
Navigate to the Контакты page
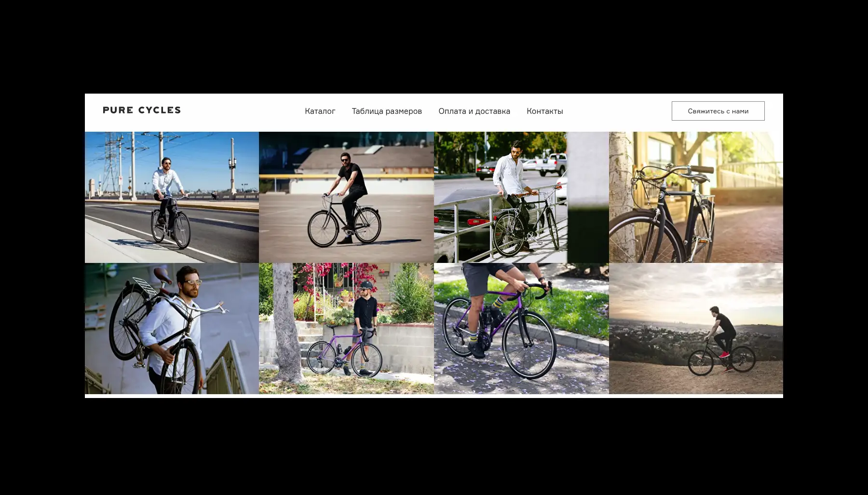tap(544, 111)
